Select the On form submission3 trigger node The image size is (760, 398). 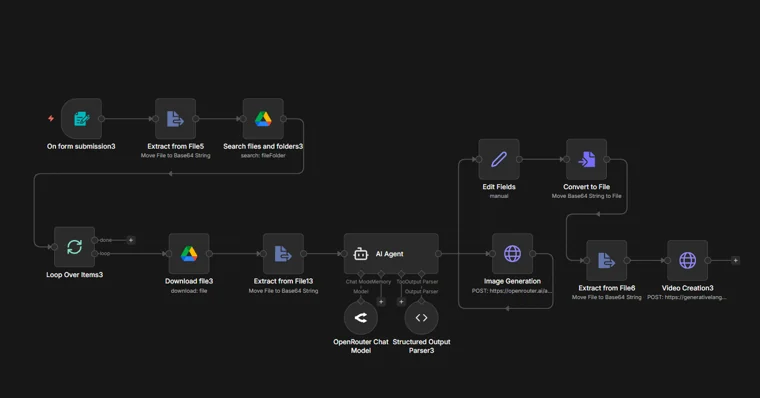(x=81, y=119)
